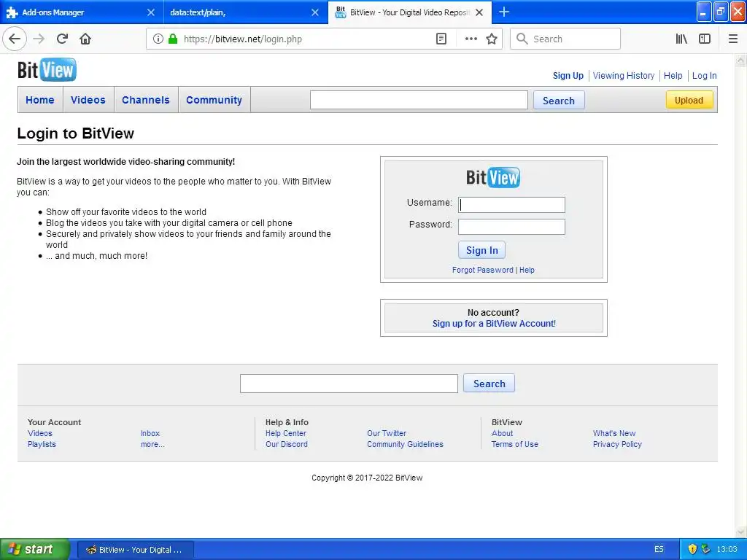Viewport: 747px width, 560px height.
Task: Click the Log In link
Action: 704,76
